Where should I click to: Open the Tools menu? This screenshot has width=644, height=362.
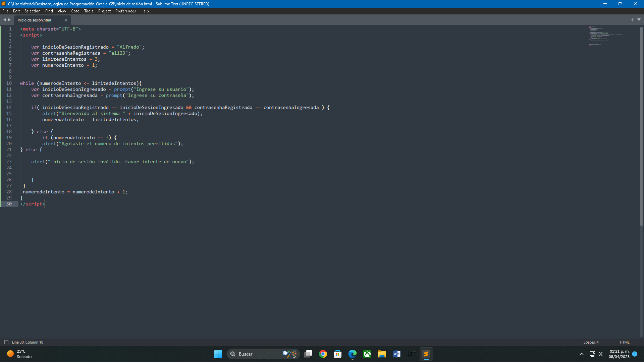tap(89, 11)
